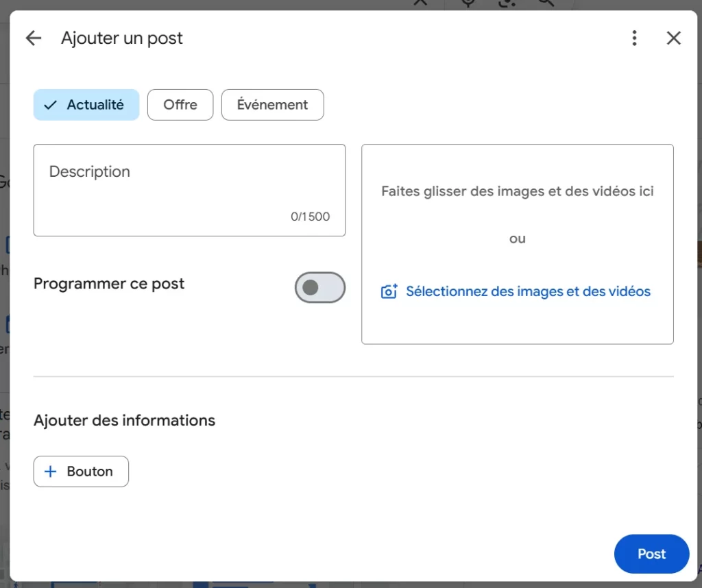
Task: Open Sélectionnez des images et des vidéos link
Action: click(528, 291)
